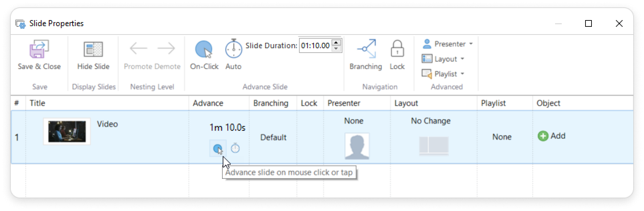Click the Lock padlock icon

click(397, 49)
